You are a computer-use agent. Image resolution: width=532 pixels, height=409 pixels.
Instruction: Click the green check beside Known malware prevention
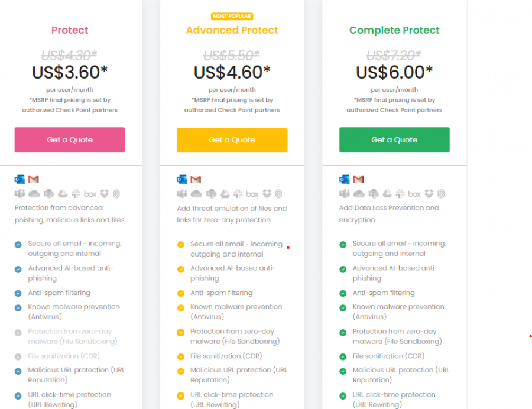343,307
